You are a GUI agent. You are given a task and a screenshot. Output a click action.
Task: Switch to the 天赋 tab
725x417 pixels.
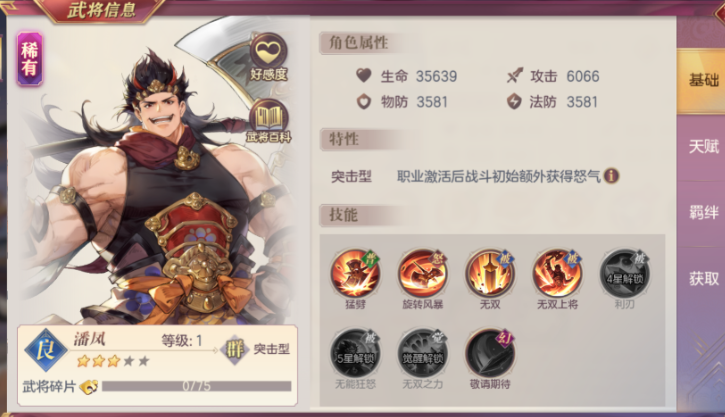pos(702,147)
